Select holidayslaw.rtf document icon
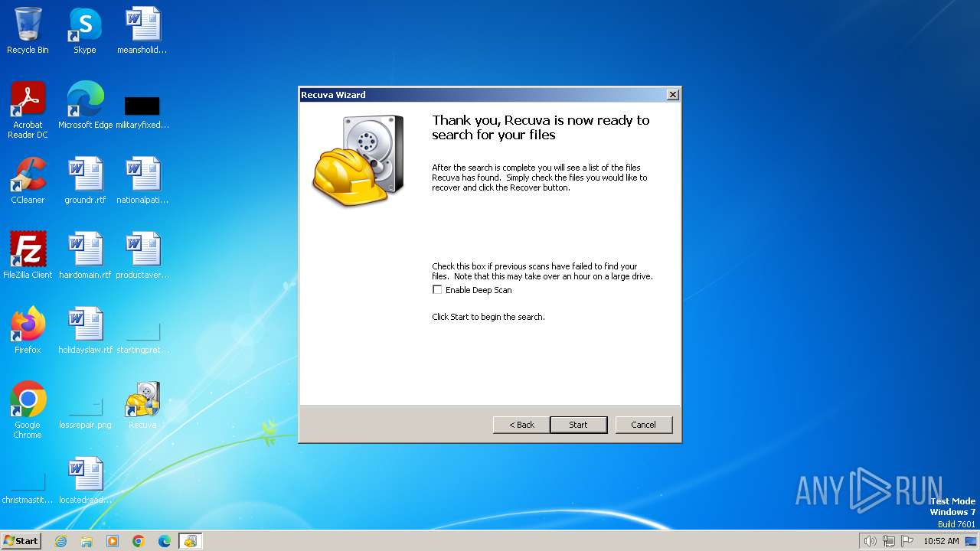Image resolution: width=980 pixels, height=551 pixels. pos(85,331)
